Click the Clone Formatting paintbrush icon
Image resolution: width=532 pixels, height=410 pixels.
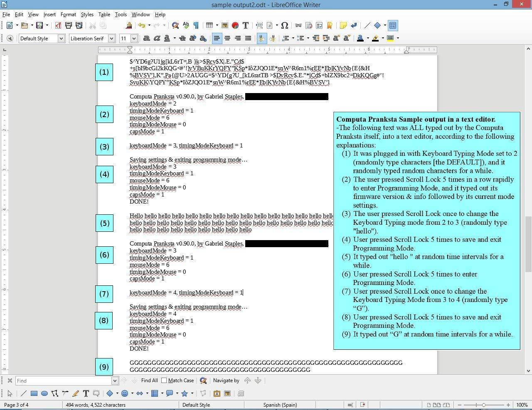click(129, 25)
